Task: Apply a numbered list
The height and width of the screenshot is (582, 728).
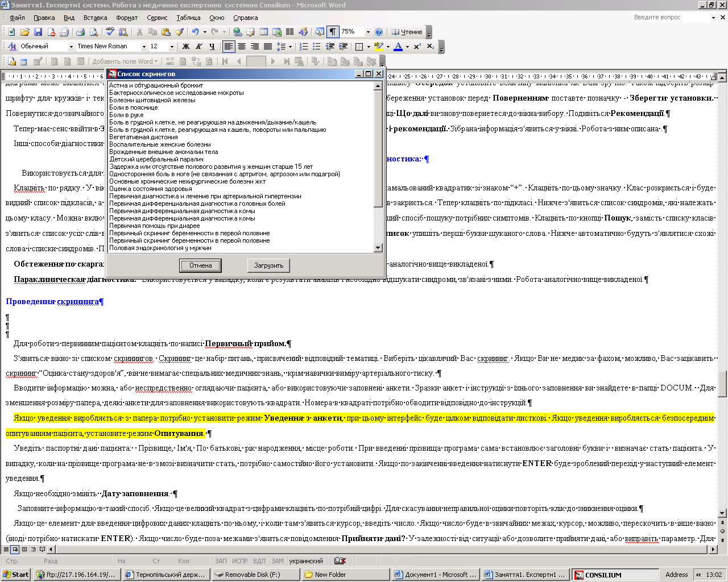Action: click(x=304, y=47)
